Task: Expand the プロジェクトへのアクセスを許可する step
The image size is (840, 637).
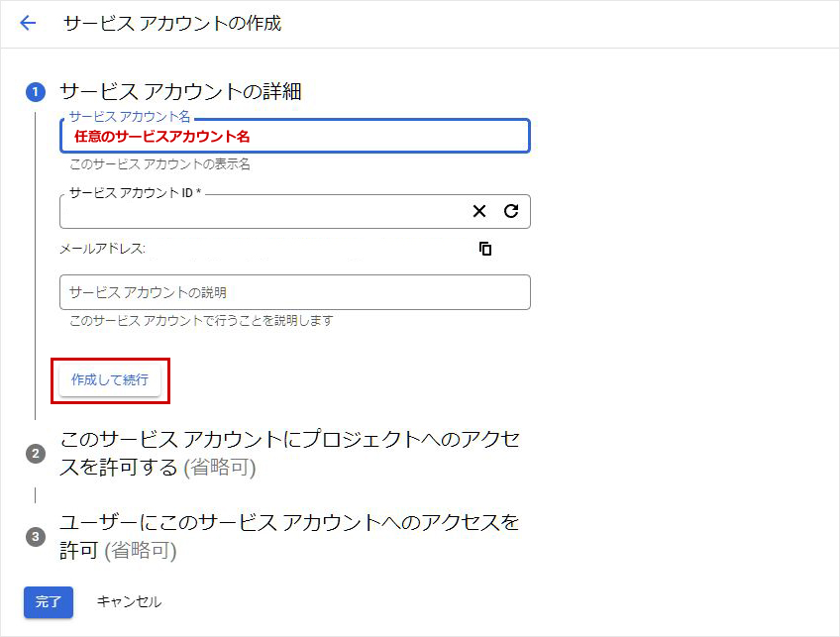Action: tap(289, 453)
